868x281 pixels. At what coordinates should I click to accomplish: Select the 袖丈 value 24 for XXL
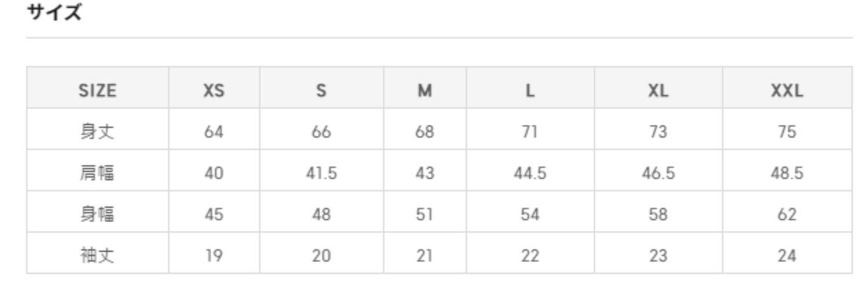(787, 256)
